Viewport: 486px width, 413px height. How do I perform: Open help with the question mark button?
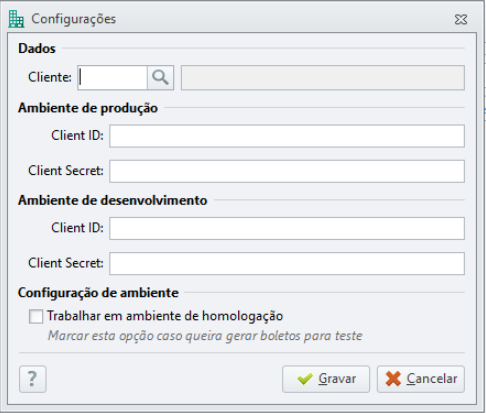coord(33,379)
